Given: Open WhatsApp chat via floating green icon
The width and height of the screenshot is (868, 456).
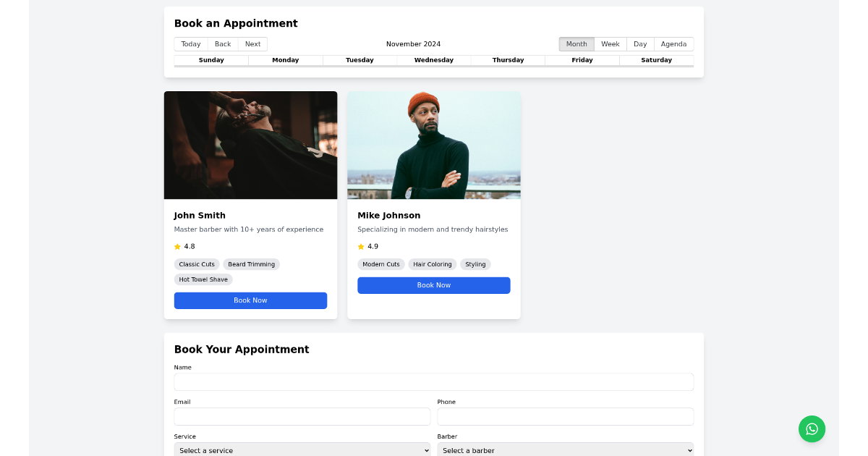Looking at the screenshot, I should [x=812, y=428].
